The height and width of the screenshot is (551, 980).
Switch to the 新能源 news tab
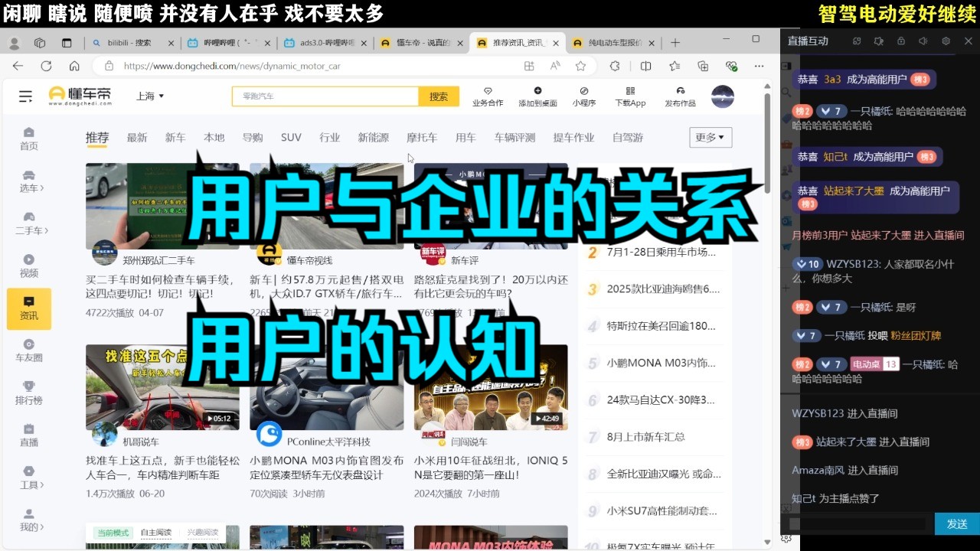[374, 138]
